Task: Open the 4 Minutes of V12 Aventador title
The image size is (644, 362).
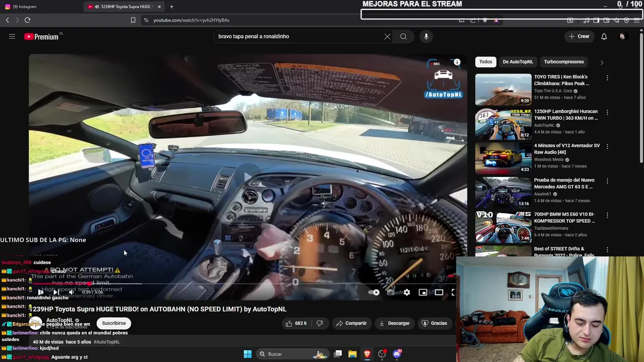Action: 567,149
